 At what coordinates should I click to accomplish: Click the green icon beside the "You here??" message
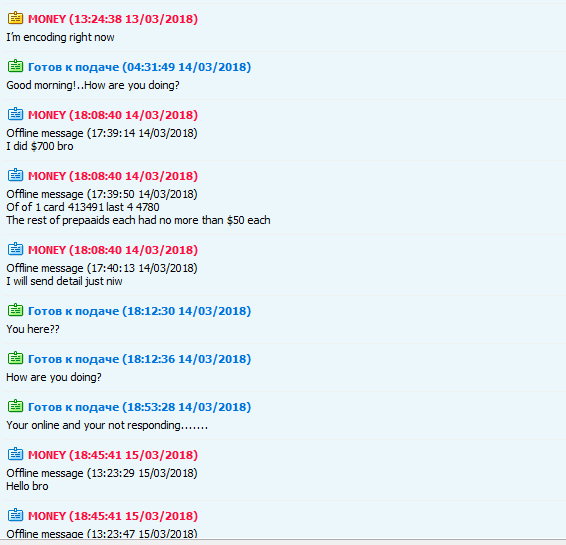[x=15, y=310]
